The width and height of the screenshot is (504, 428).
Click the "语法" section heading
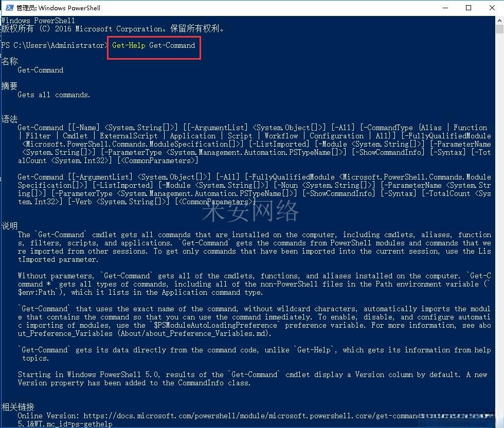(9, 119)
